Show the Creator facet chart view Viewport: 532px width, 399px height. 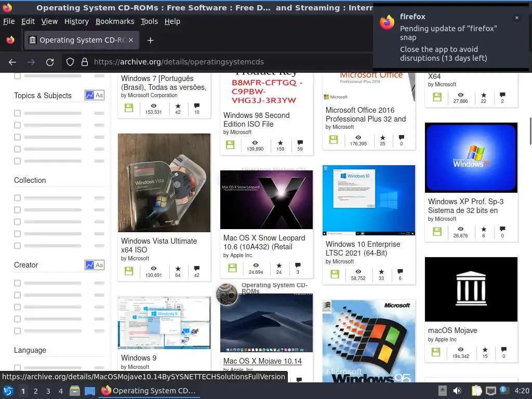(x=89, y=265)
